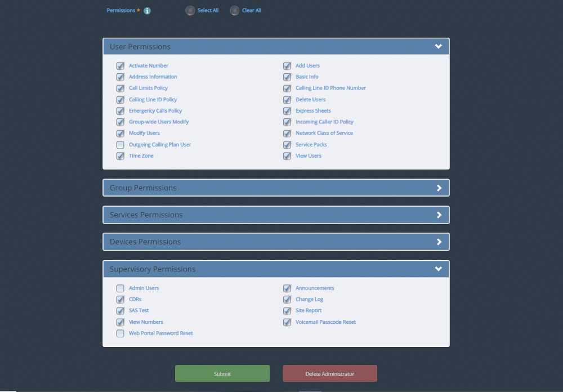Expand the Services Permissions section
Image resolution: width=563 pixels, height=392 pixels.
439,215
